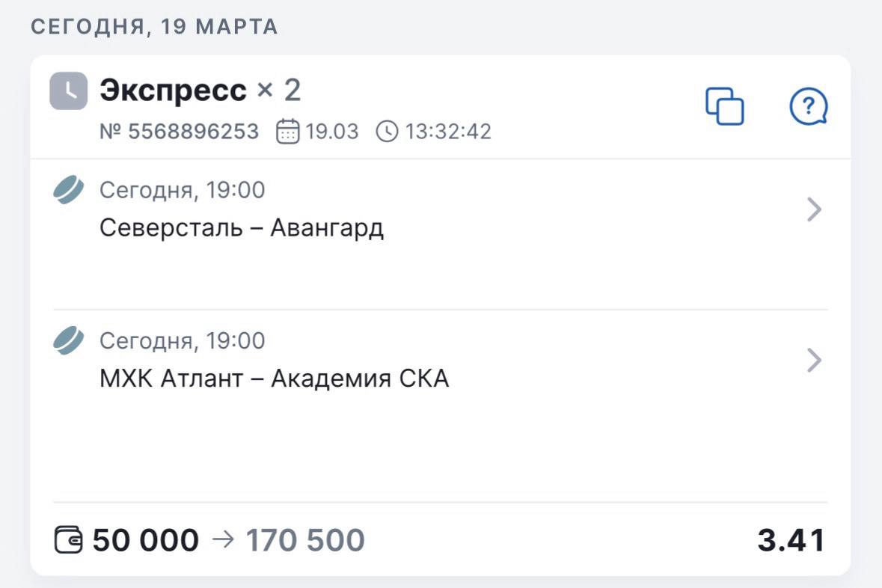Select bet number 5568896253
The width and height of the screenshot is (882, 588).
pyautogui.click(x=180, y=132)
